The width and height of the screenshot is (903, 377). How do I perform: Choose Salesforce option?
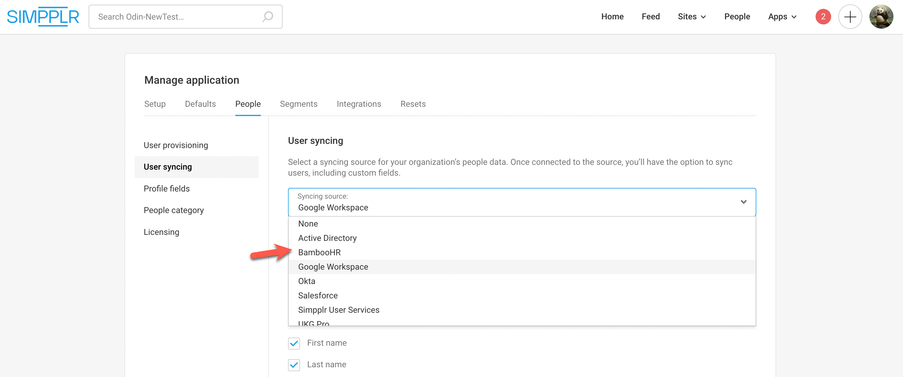pyautogui.click(x=522, y=296)
